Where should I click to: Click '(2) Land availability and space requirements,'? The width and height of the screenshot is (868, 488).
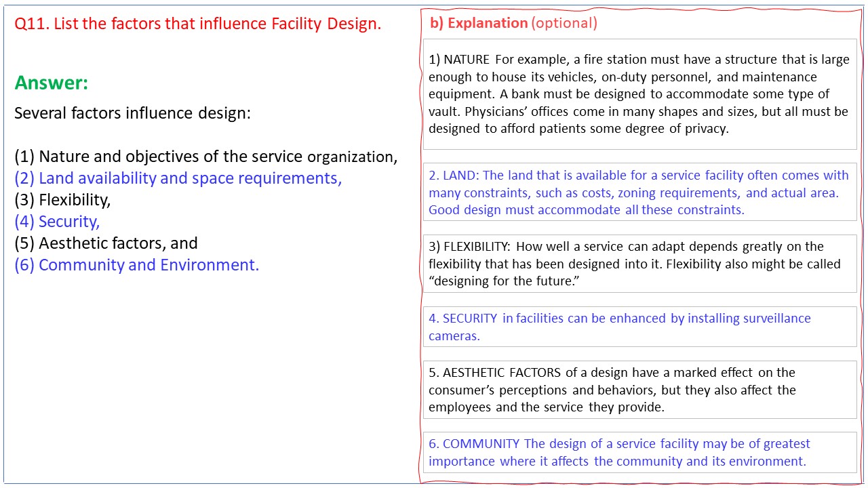point(178,178)
